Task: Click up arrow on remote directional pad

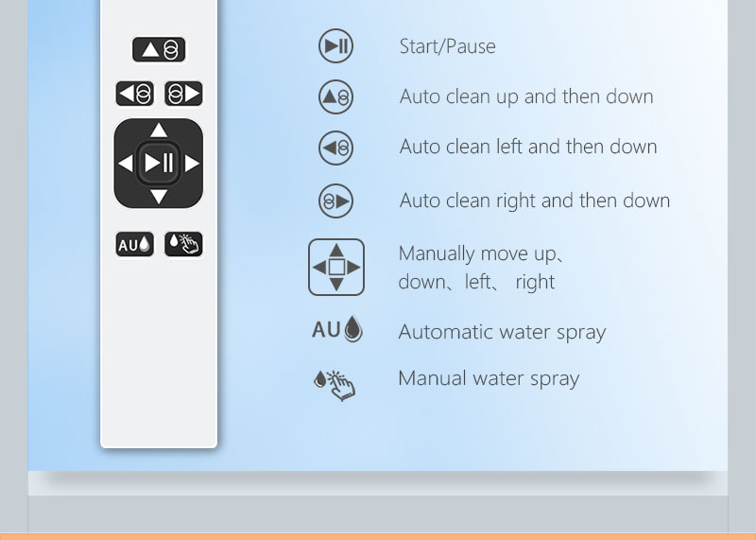Action: click(x=159, y=131)
